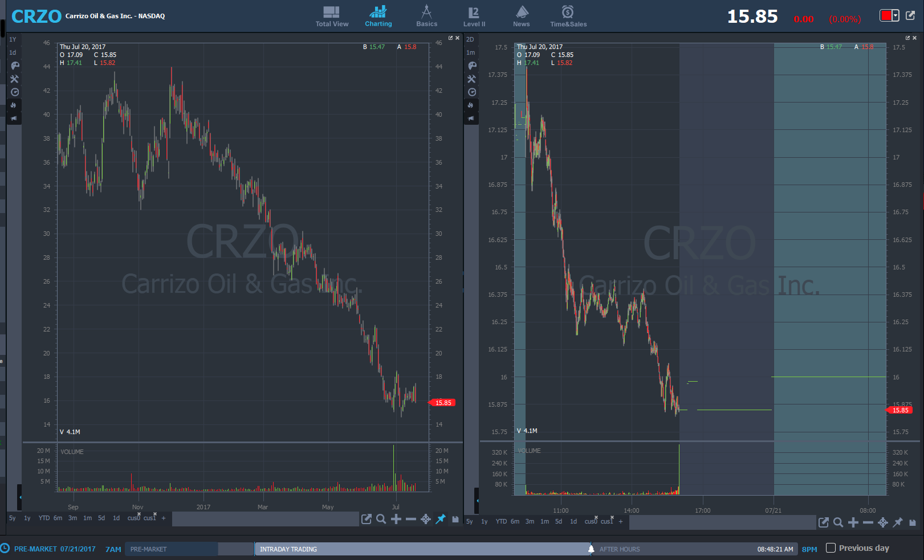924x560 pixels.
Task: Click the left chart flame icon
Action: (x=14, y=105)
